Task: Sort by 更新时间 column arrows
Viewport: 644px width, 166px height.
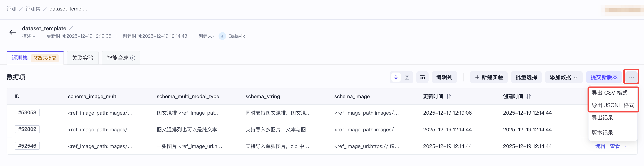Action: (449, 96)
